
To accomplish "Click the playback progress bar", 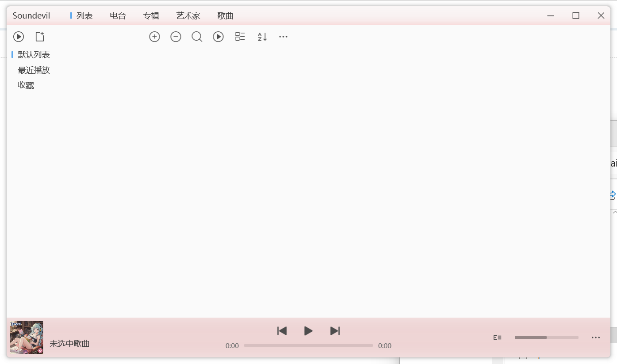I will (x=308, y=345).
